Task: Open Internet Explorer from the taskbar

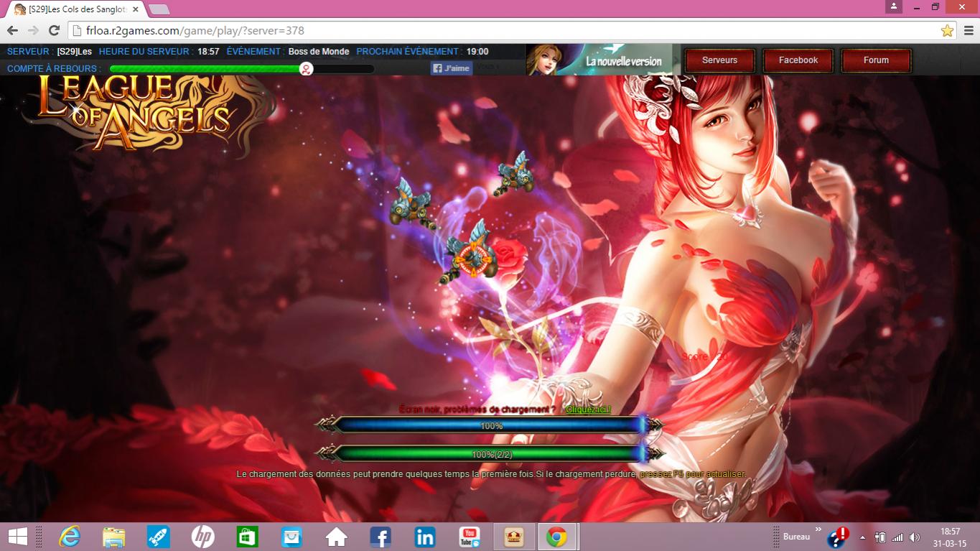Action: tap(70, 537)
